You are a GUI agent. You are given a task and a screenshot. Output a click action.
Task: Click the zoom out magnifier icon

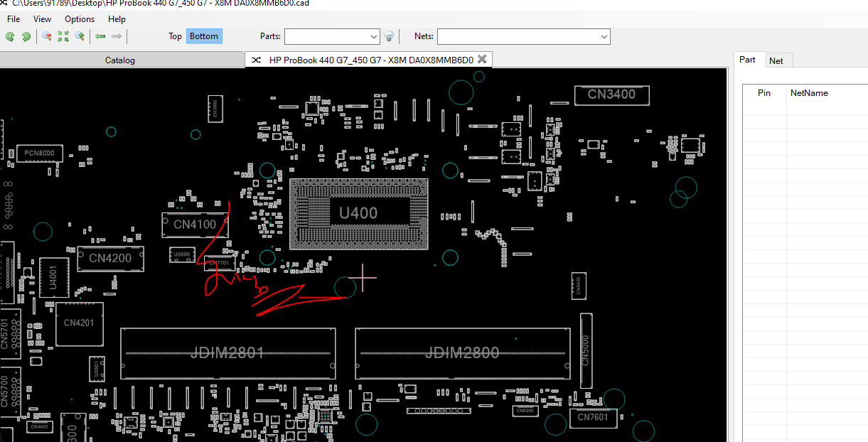47,36
